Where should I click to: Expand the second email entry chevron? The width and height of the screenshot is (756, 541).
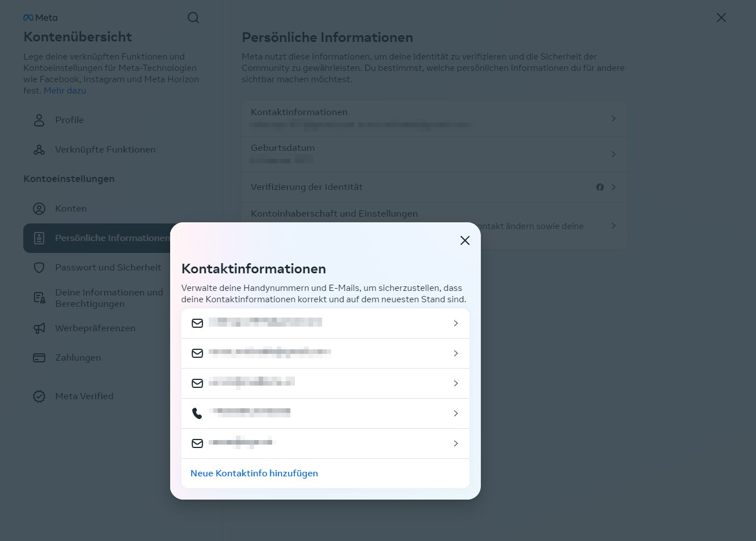(x=456, y=353)
